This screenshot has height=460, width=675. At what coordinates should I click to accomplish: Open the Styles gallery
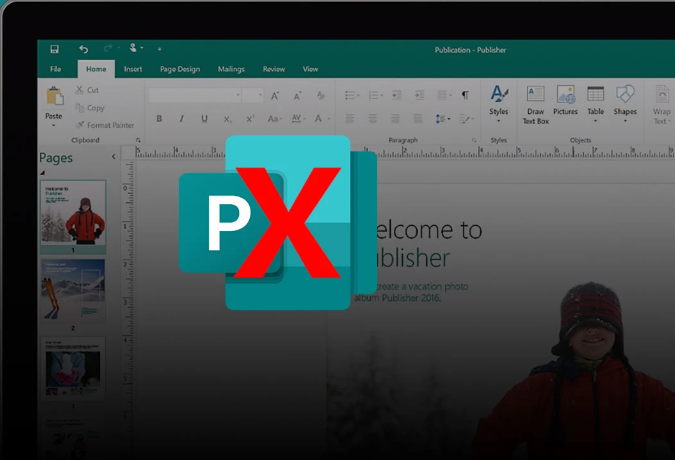click(x=499, y=104)
